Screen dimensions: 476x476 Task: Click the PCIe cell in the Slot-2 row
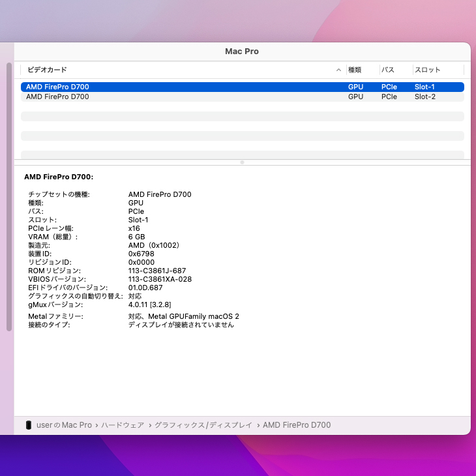tap(389, 97)
